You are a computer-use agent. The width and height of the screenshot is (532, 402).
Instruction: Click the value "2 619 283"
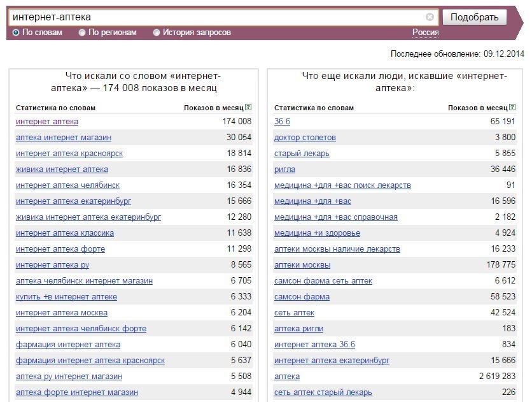click(497, 376)
